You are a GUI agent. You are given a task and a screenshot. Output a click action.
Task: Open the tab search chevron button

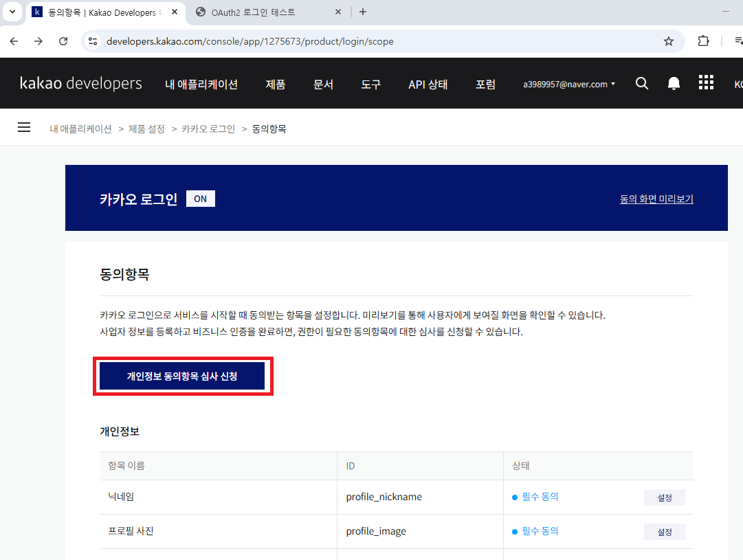[x=12, y=12]
